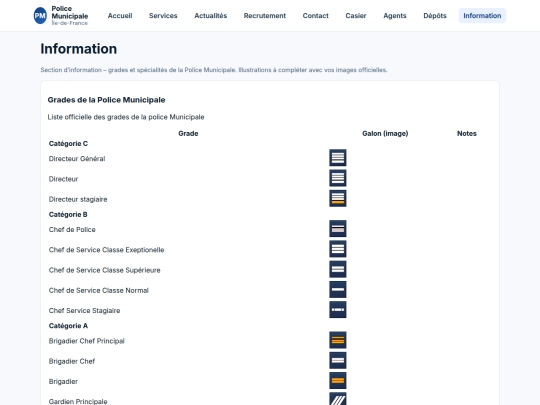540x405 pixels.
Task: View the Chef de Service Classe Exeptionelle galon
Action: (x=338, y=249)
